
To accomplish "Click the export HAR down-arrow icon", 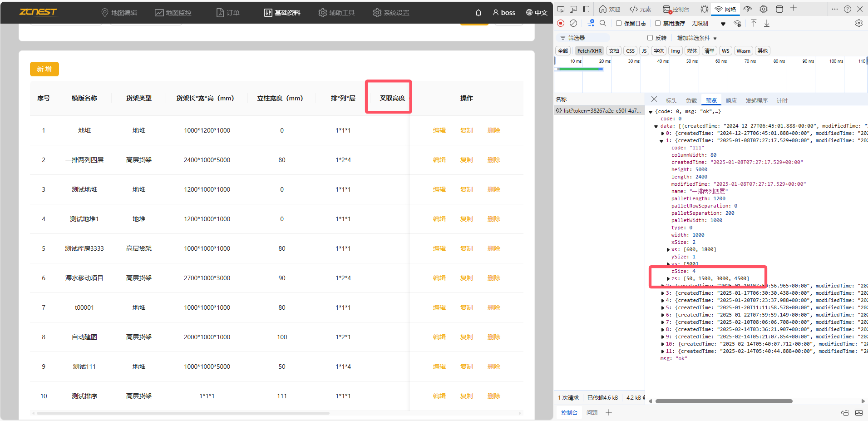I will (x=767, y=23).
